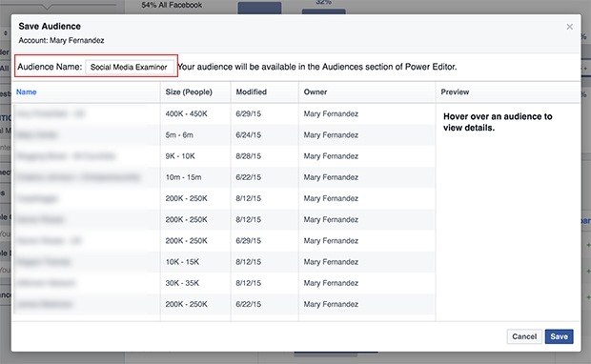Click Mary Fernandez in the 5m - 6m row
This screenshot has width=591, height=364.
tap(331, 135)
